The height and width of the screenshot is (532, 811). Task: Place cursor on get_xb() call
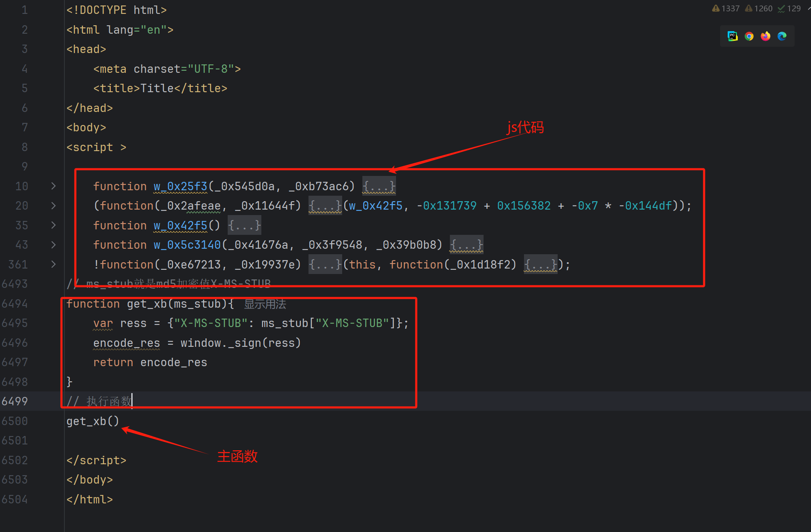coord(93,421)
